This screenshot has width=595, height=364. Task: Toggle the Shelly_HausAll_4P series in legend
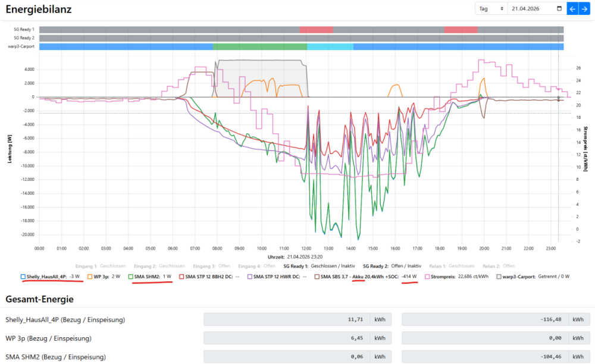[46, 277]
